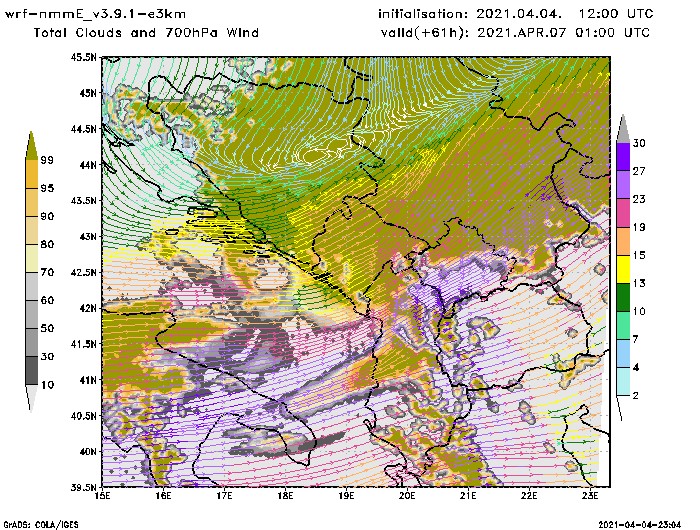Image resolution: width=700 pixels, height=530 pixels.
Task: Click the title Total Clouds and 700hPa Wind
Action: [146, 33]
